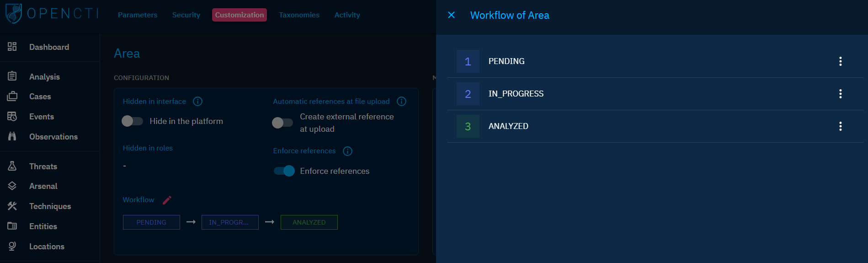868x263 pixels.
Task: Open the Security tab
Action: tap(186, 15)
